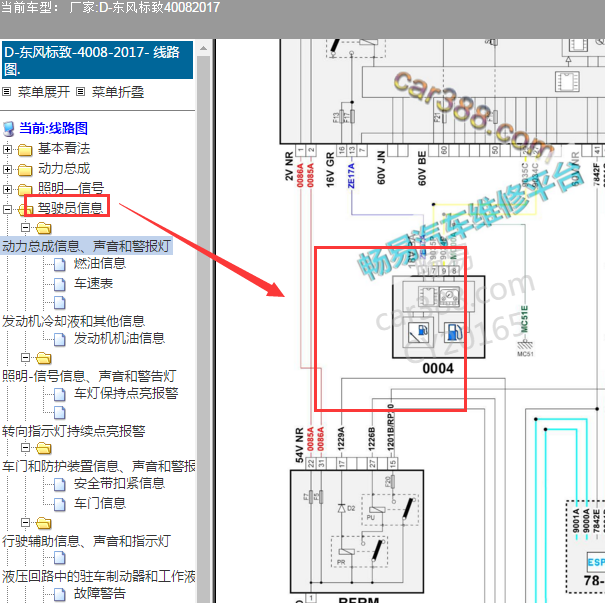
Task: Select 照明-信号信息、声音和警告灯 category
Action: point(89,376)
